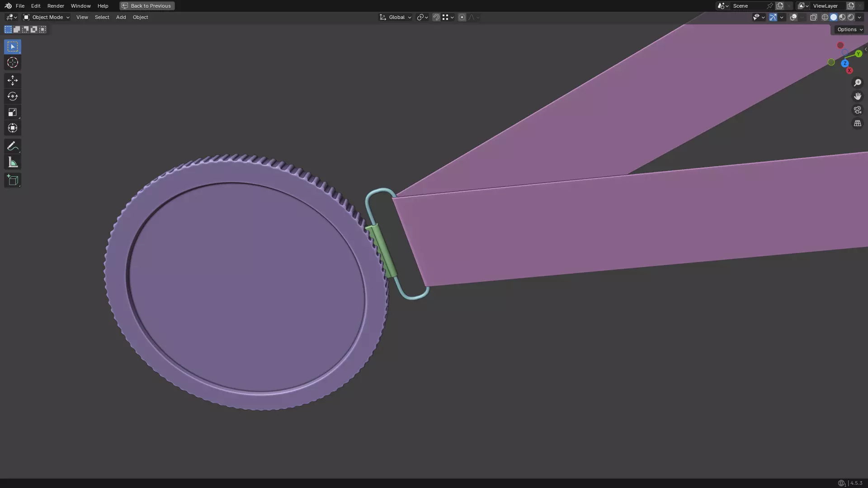Screen dimensions: 868x488
Task: Choose the Annotate pencil tool
Action: (12, 146)
